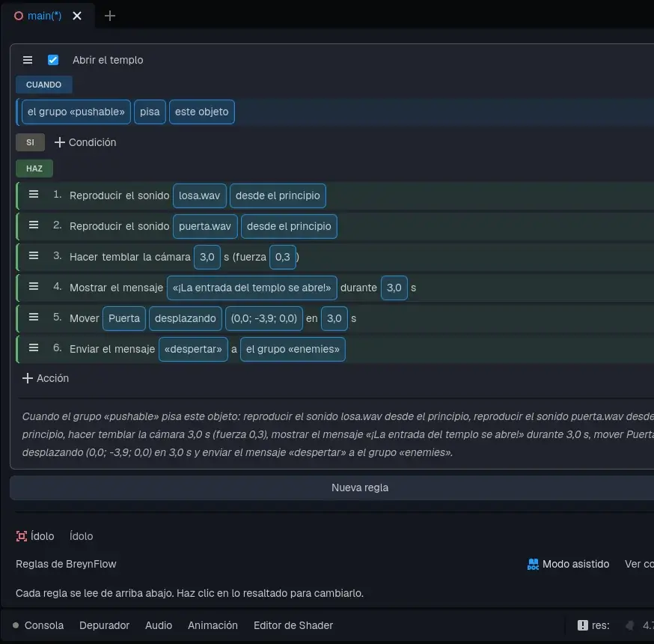Open a new script tab with the plus icon
Viewport: 654px width, 644px height.
110,16
